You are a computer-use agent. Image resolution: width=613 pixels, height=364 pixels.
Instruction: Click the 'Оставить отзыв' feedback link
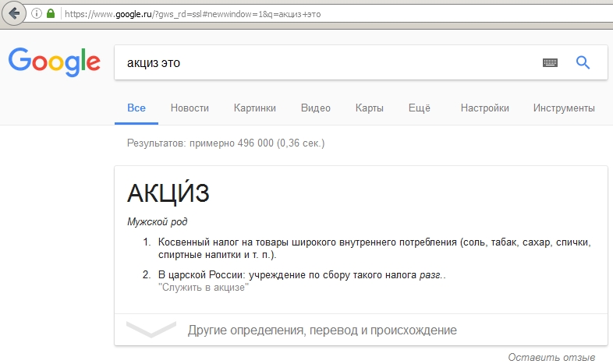point(551,357)
